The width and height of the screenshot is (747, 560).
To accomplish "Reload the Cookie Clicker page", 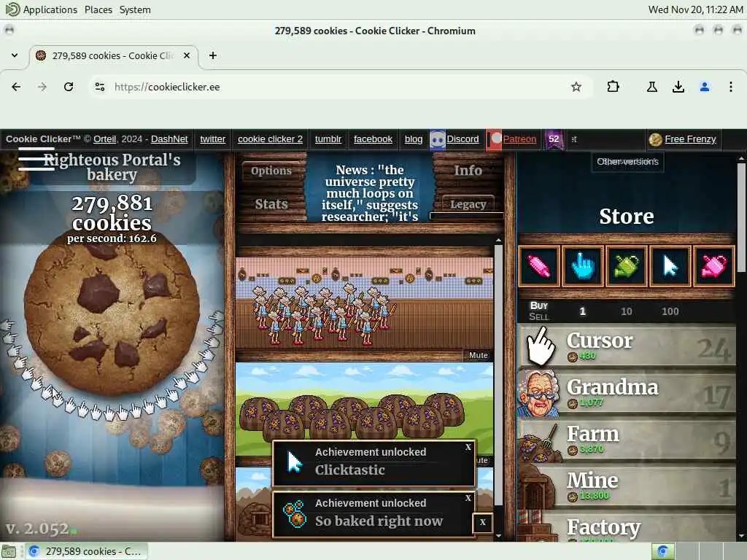I will [x=69, y=87].
